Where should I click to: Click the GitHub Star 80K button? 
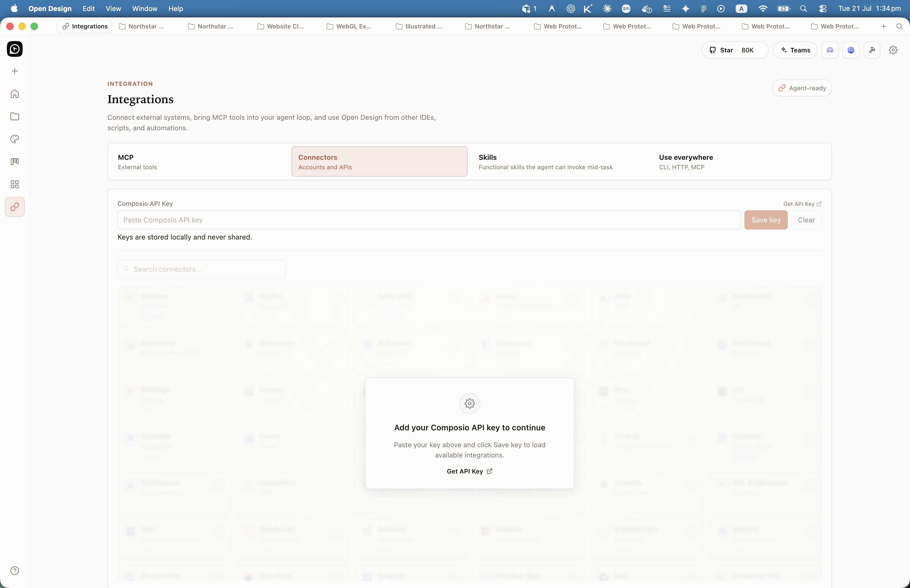click(x=735, y=50)
